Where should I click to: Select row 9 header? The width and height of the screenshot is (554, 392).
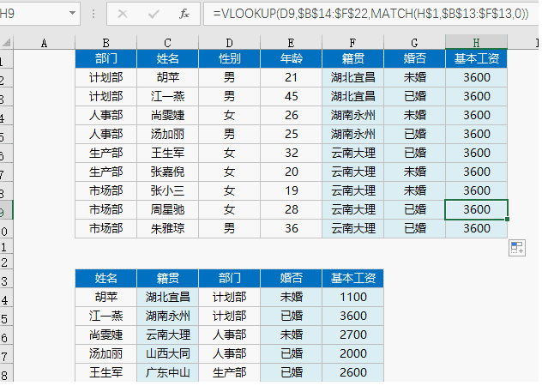coord(6,210)
